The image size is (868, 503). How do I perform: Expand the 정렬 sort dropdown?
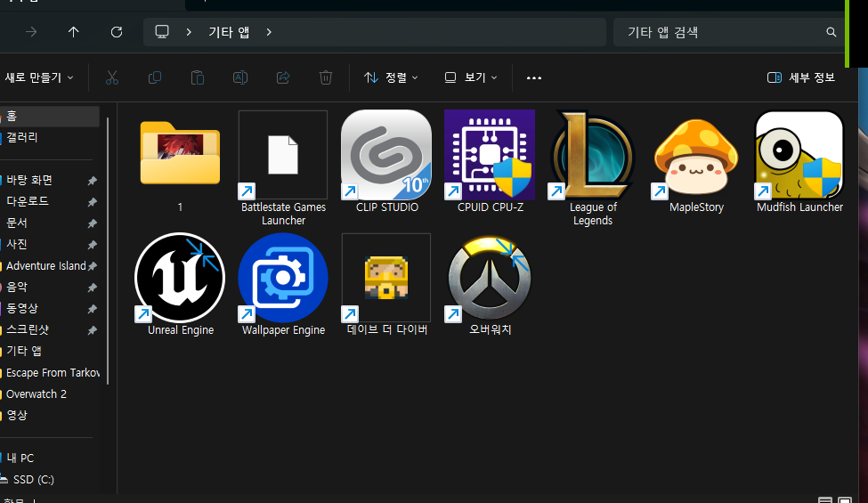pos(391,77)
